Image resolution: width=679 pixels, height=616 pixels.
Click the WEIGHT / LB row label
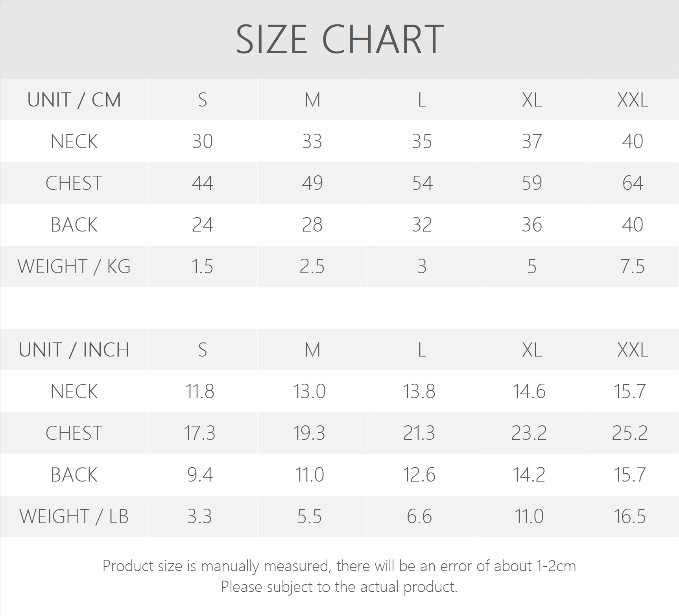point(74,517)
